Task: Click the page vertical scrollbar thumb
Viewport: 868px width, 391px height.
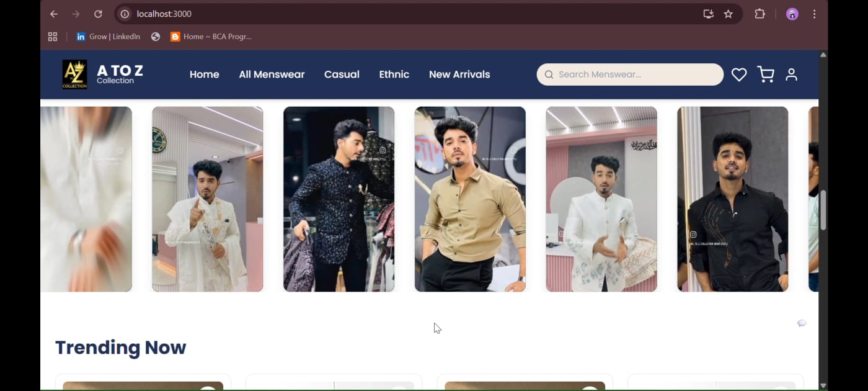Action: pyautogui.click(x=823, y=210)
